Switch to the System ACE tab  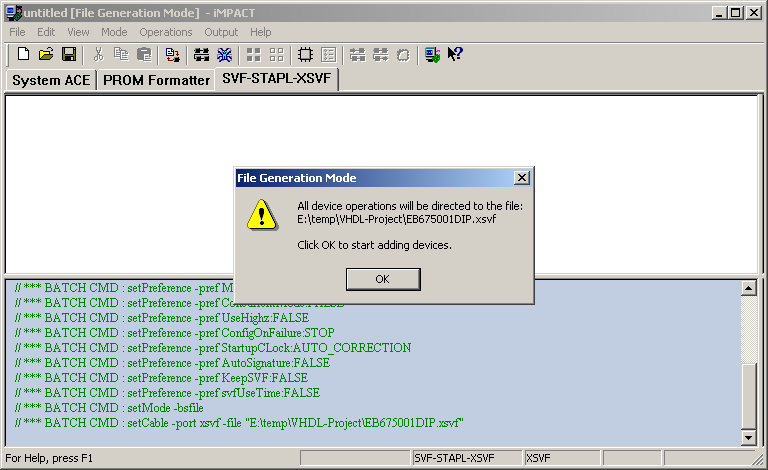point(51,80)
